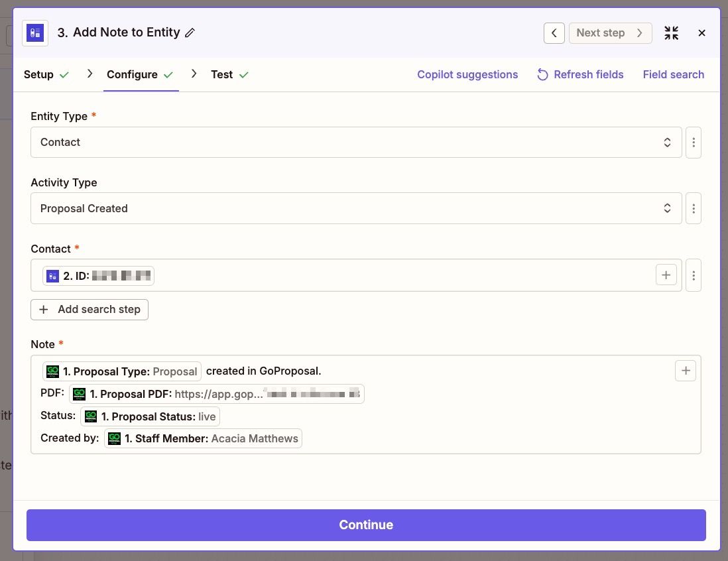This screenshot has height=561, width=728.
Task: Open the Setup tab
Action: click(46, 75)
